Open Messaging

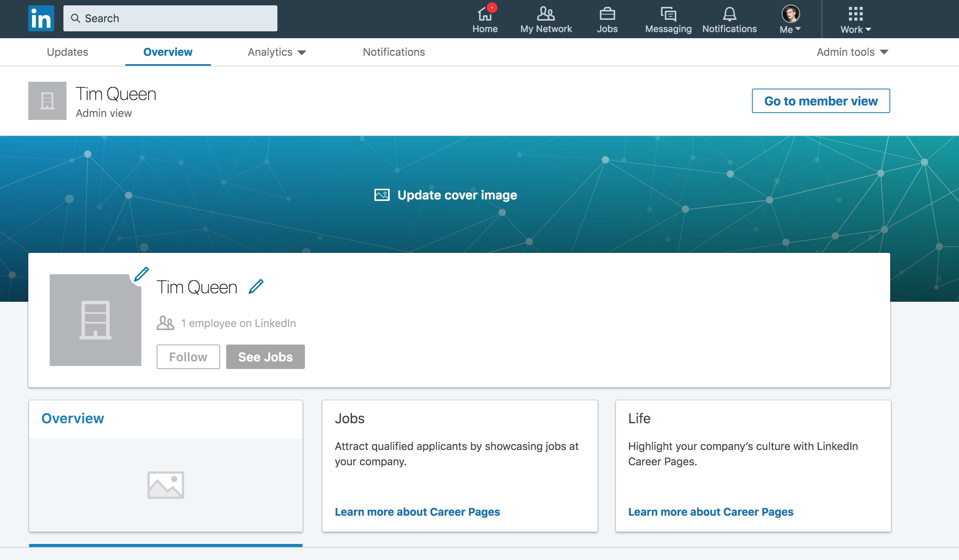click(x=668, y=18)
